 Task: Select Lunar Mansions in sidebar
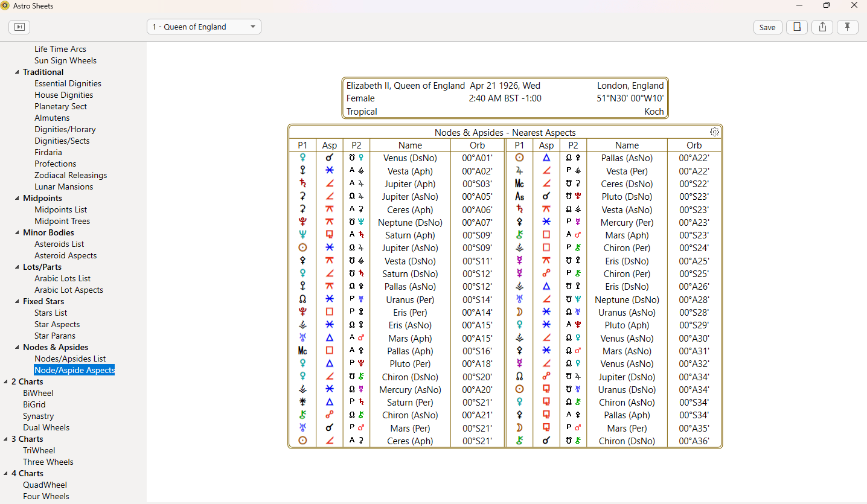63,187
